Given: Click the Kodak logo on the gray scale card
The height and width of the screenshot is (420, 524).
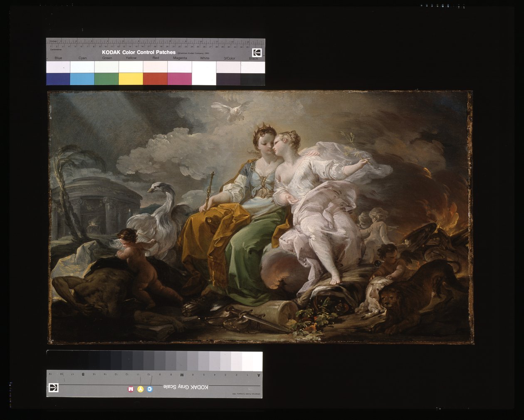Looking at the screenshot, I should coord(54,388).
